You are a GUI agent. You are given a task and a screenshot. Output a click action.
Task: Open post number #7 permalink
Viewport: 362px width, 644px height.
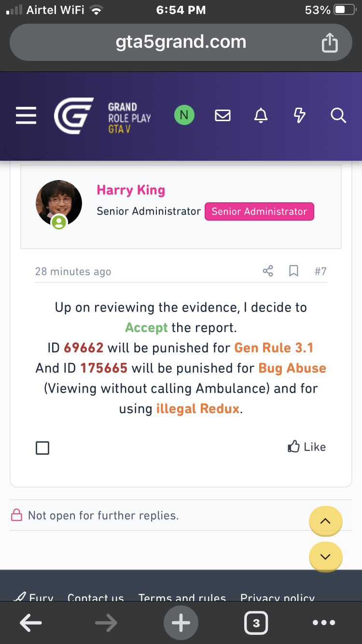(320, 271)
